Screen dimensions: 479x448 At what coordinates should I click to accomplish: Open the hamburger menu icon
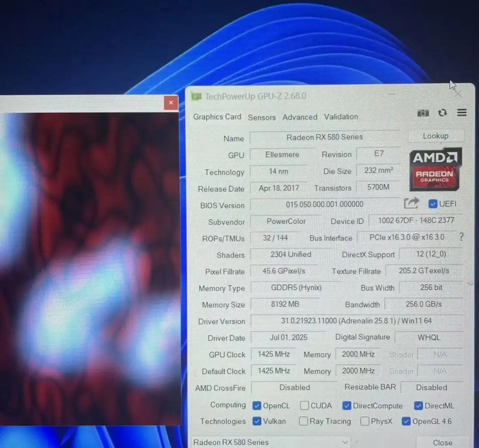pos(462,113)
